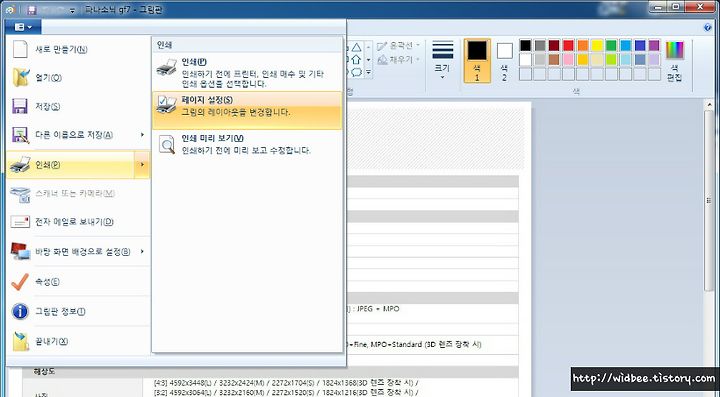Select the callout bubble shape in gallery
720x397 pixels.
[x=356, y=73]
